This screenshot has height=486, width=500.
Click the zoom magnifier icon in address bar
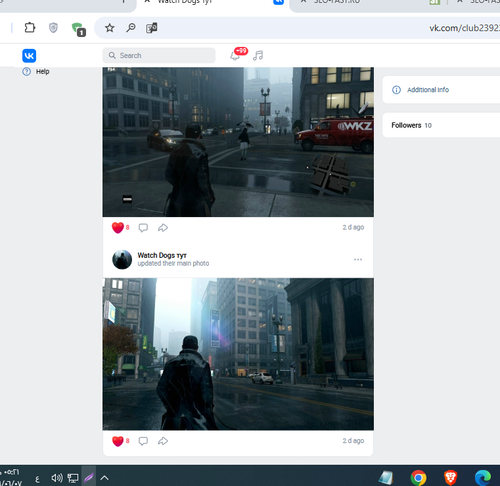131,28
